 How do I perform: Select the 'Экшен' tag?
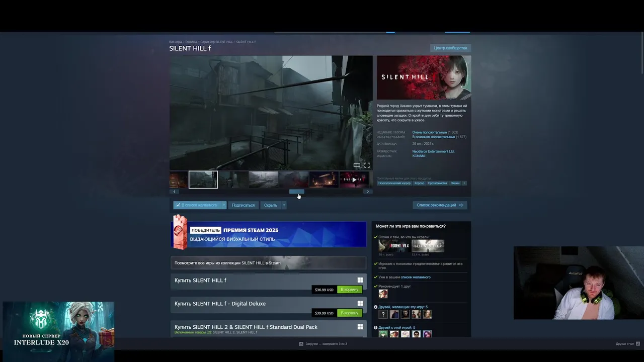455,183
